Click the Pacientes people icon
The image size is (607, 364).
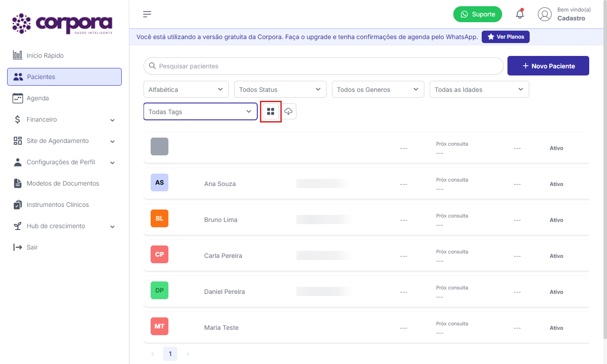(x=18, y=77)
